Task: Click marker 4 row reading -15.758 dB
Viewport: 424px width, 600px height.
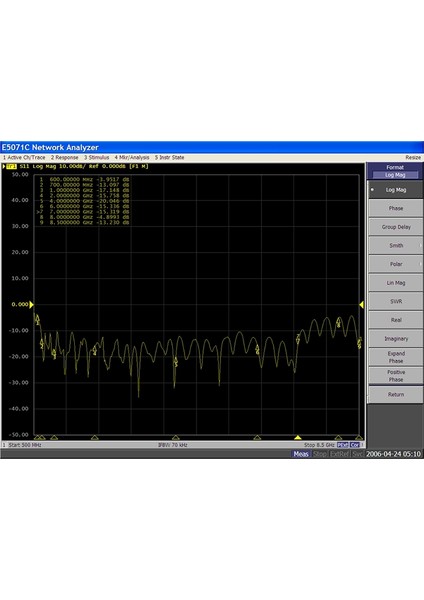Action: (113, 195)
